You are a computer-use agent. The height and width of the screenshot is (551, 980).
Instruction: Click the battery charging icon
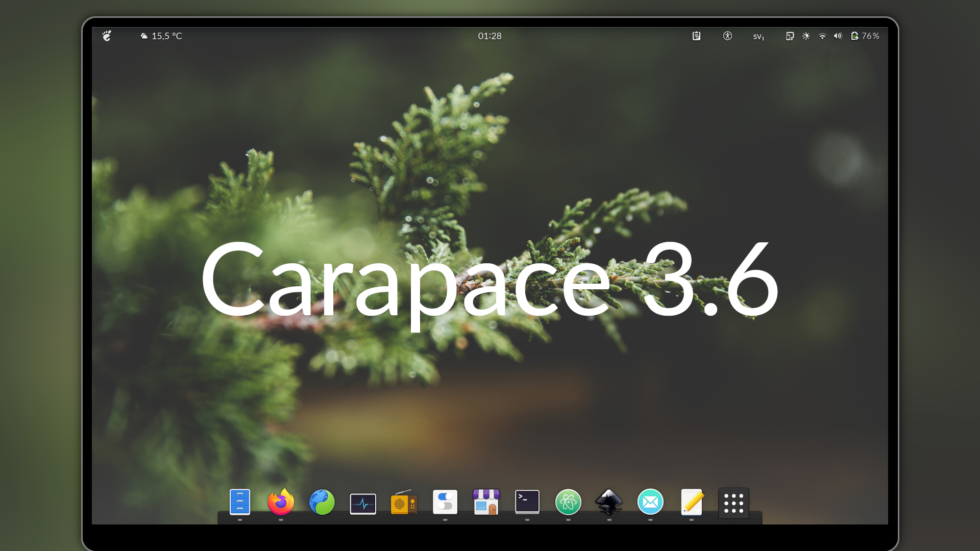pyautogui.click(x=854, y=36)
